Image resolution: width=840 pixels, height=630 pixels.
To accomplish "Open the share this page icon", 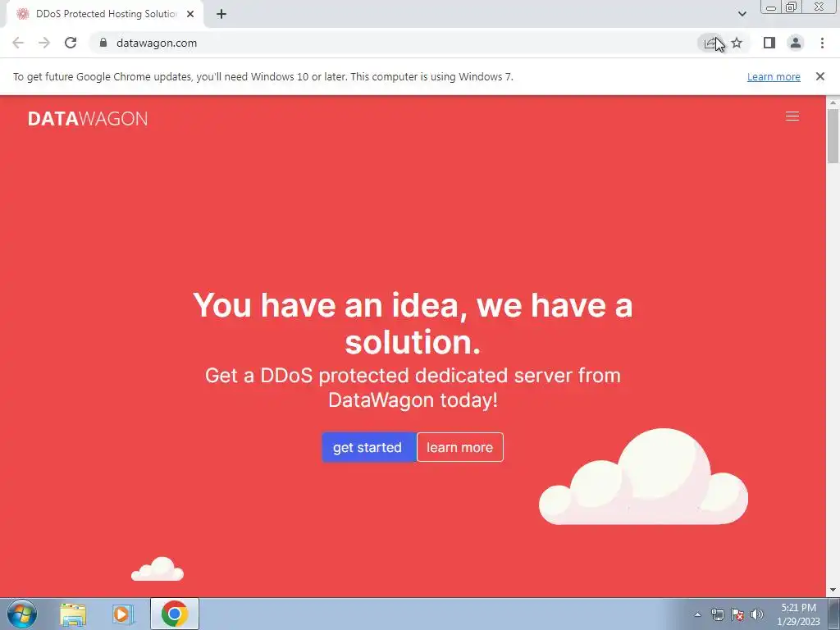I will pyautogui.click(x=710, y=43).
